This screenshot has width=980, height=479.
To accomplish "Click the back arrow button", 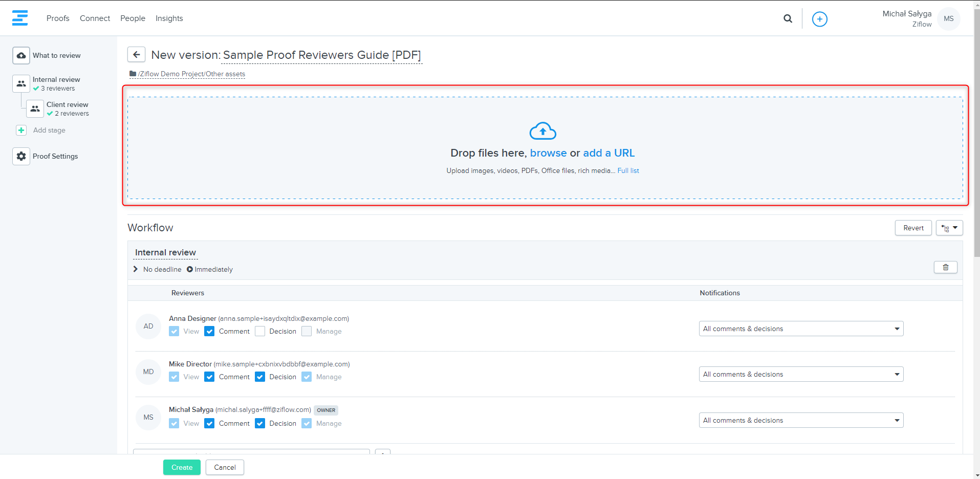I will point(136,55).
